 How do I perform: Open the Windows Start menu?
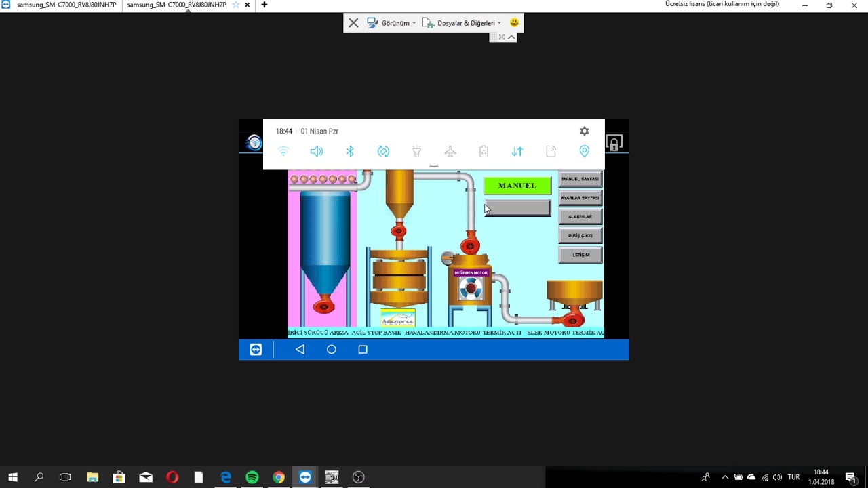tap(13, 477)
